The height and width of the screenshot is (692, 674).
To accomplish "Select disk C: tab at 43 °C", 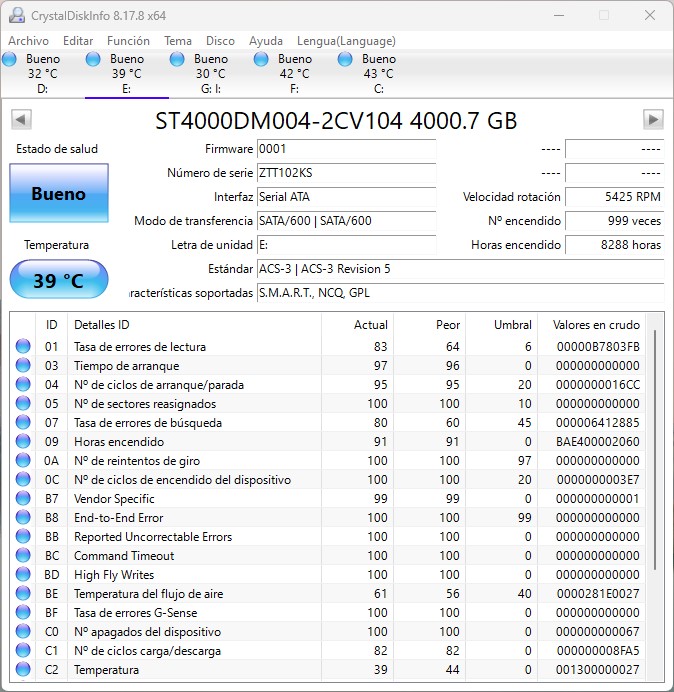I will [x=378, y=73].
